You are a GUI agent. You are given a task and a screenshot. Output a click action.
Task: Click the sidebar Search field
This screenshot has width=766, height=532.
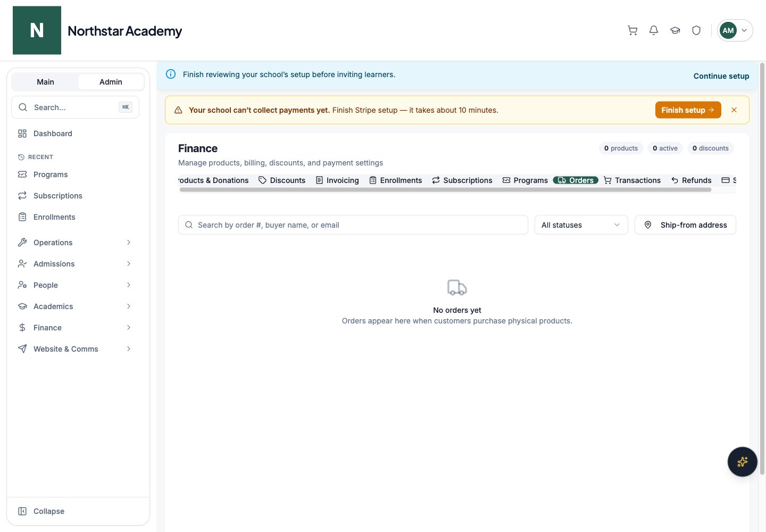[x=75, y=107]
